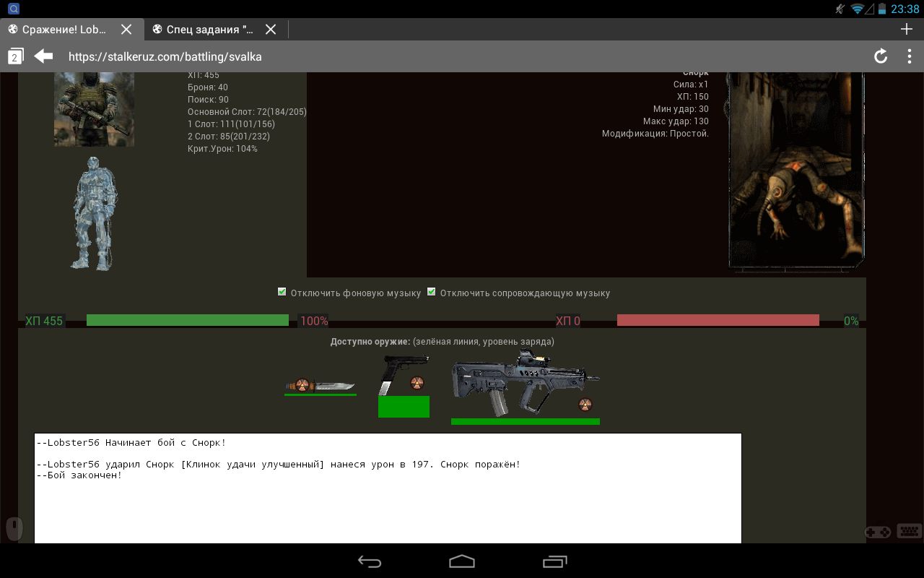Click the stalkeruz.com URL address field
924x578 pixels.
433,56
